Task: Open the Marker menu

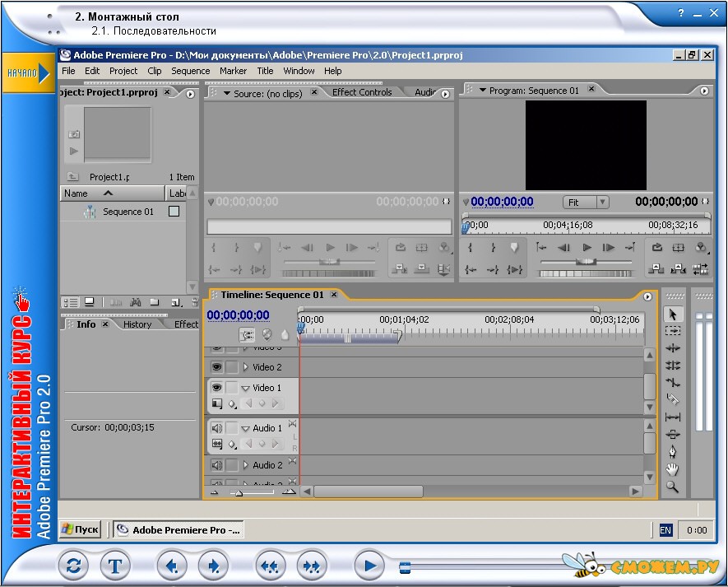Action: click(233, 71)
